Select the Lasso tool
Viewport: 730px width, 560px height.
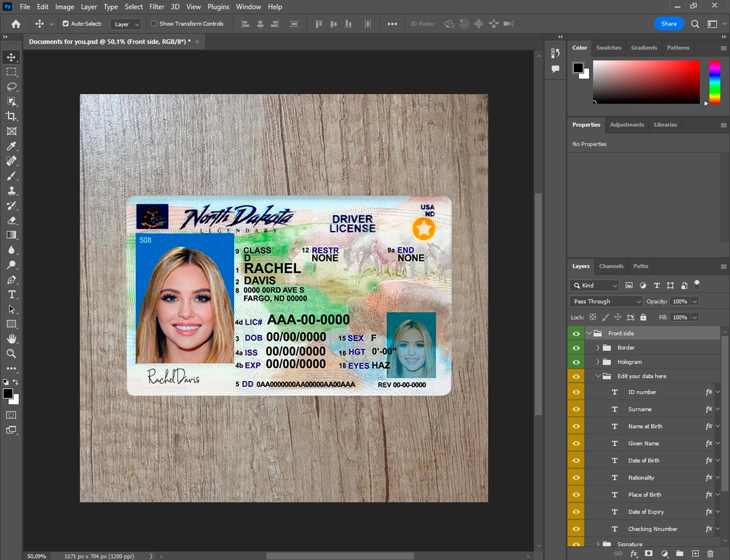[x=12, y=87]
